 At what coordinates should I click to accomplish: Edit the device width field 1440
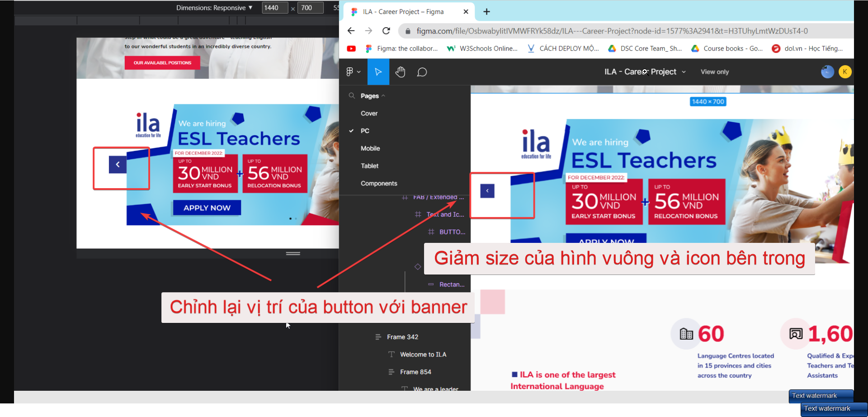pyautogui.click(x=275, y=8)
